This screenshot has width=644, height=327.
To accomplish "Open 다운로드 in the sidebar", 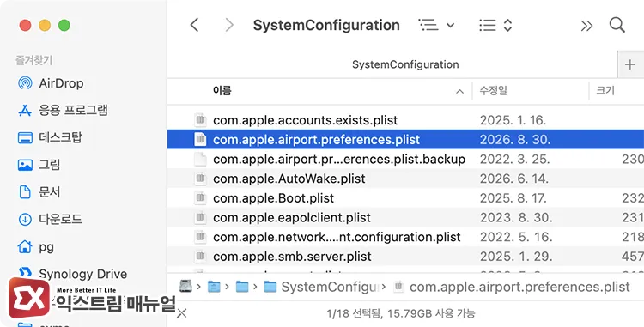I will click(x=61, y=219).
